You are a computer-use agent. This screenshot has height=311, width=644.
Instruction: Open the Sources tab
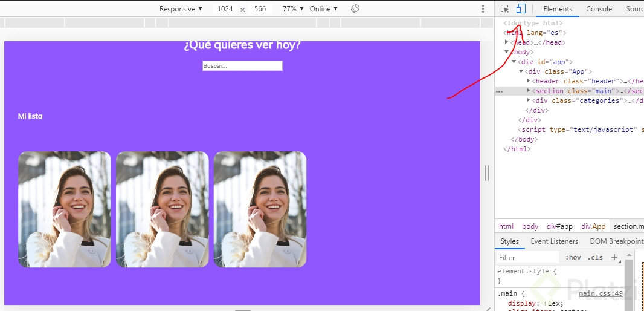pos(634,8)
